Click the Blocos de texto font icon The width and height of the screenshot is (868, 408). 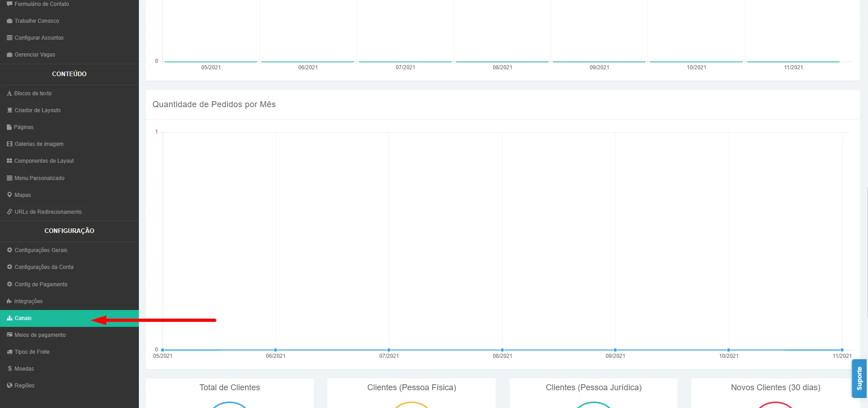[10, 93]
